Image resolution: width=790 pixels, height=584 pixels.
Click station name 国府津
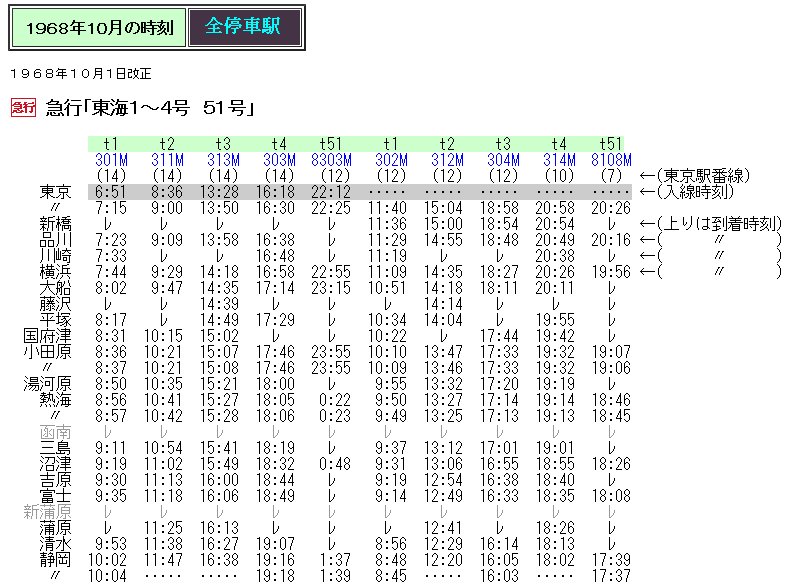click(x=47, y=336)
